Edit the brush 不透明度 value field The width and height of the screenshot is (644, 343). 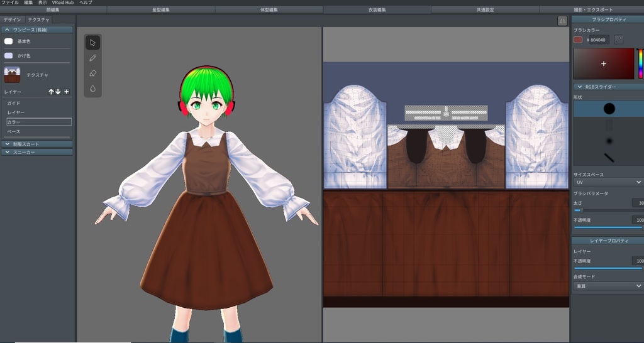(638, 220)
